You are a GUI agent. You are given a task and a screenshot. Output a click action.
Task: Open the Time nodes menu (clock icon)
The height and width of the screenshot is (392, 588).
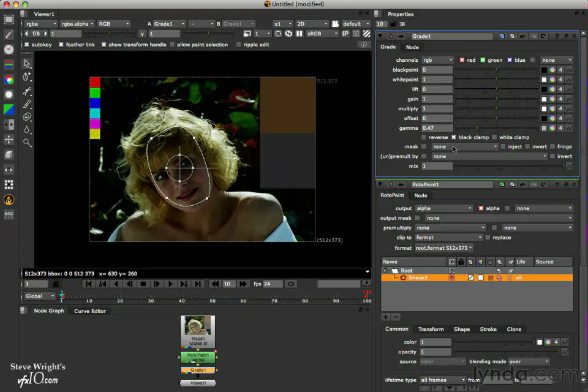click(9, 50)
